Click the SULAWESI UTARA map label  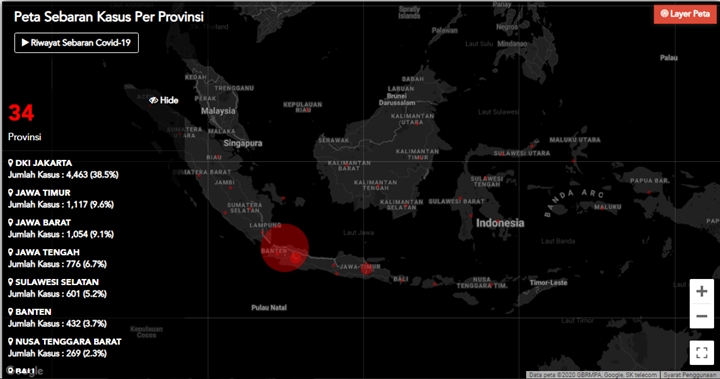tap(522, 153)
